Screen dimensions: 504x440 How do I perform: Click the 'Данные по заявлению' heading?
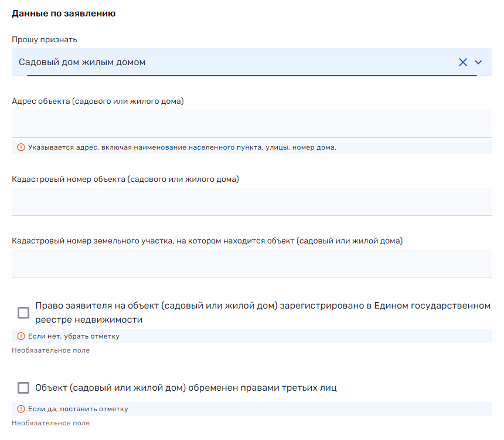[x=63, y=13]
